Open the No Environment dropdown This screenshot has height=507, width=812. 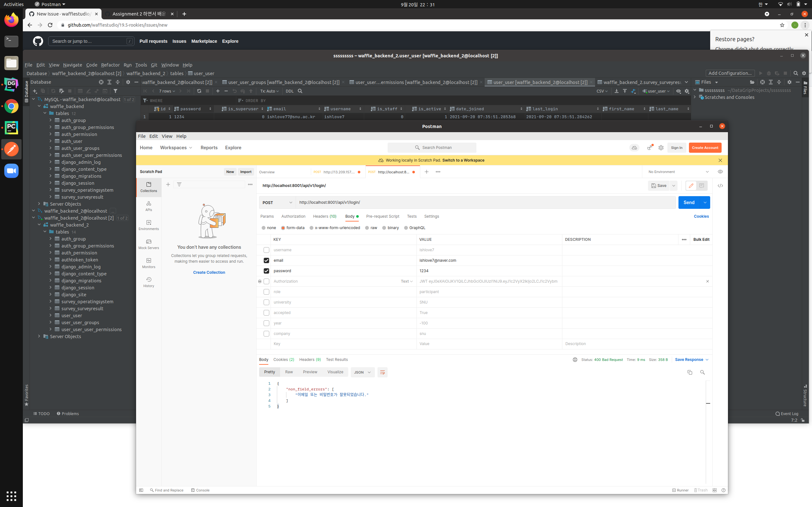tap(678, 171)
